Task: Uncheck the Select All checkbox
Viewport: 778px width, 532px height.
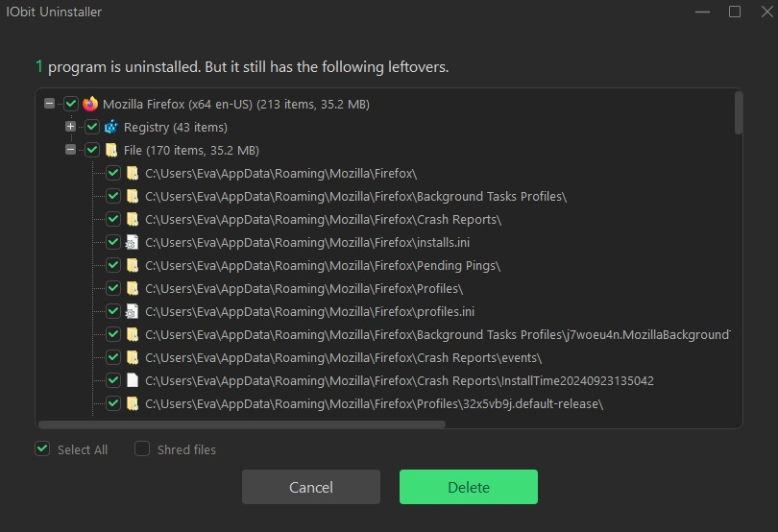Action: pyautogui.click(x=42, y=448)
